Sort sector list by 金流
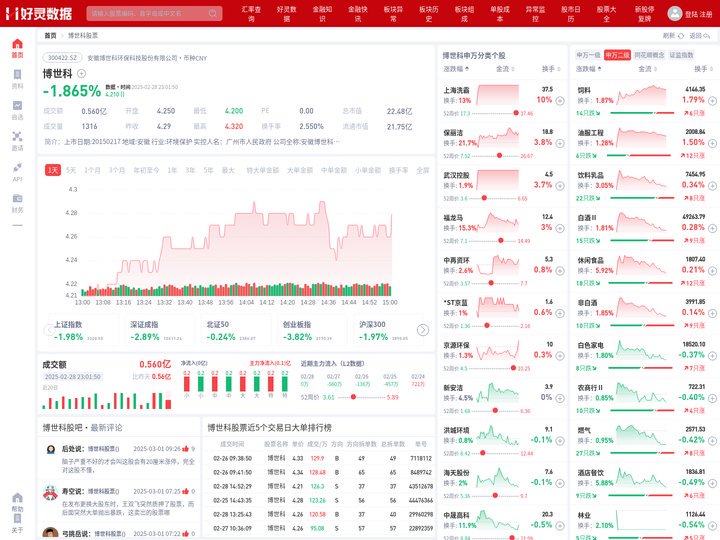 [647, 69]
